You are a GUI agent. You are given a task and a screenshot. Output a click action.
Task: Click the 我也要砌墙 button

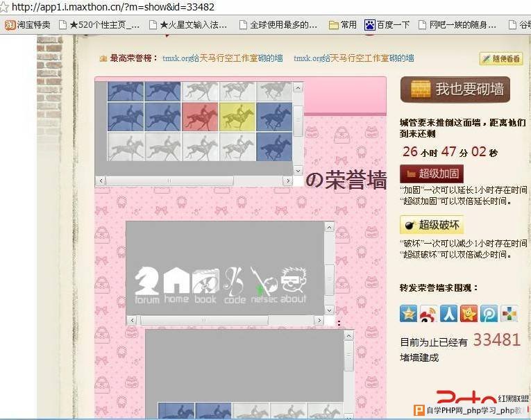tap(455, 90)
